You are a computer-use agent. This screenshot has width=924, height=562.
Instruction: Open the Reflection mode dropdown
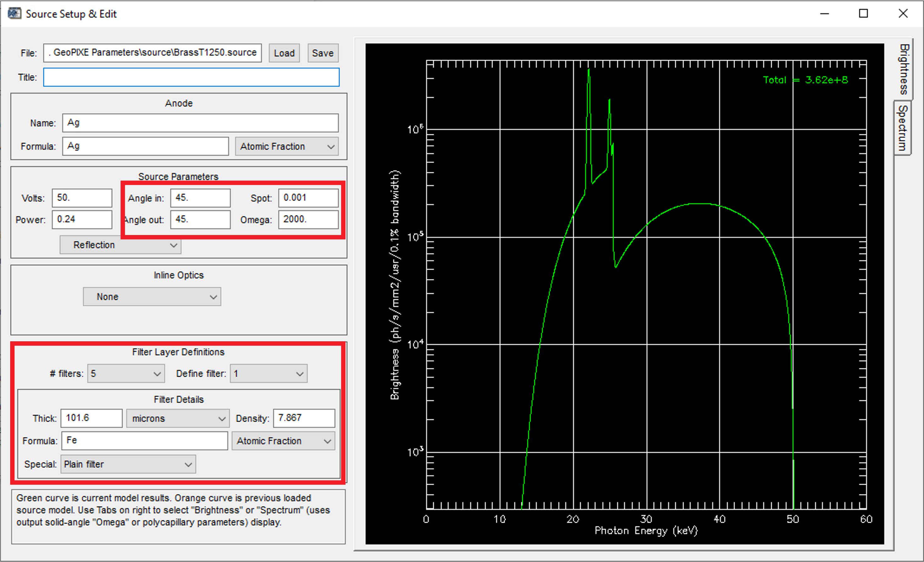point(120,245)
